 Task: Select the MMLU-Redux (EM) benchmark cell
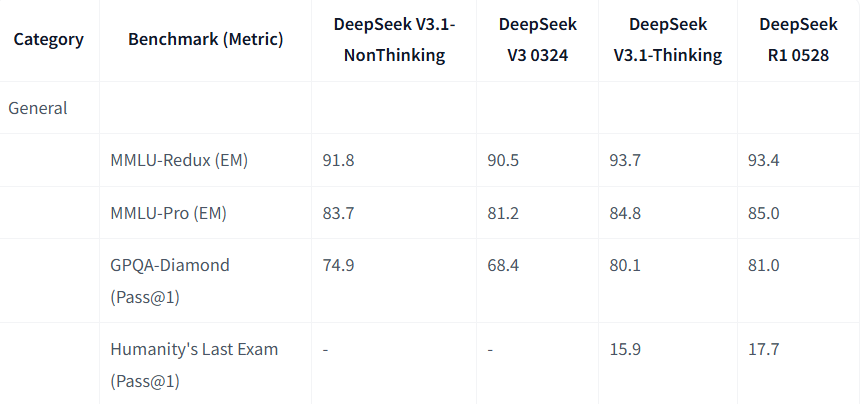pos(179,160)
